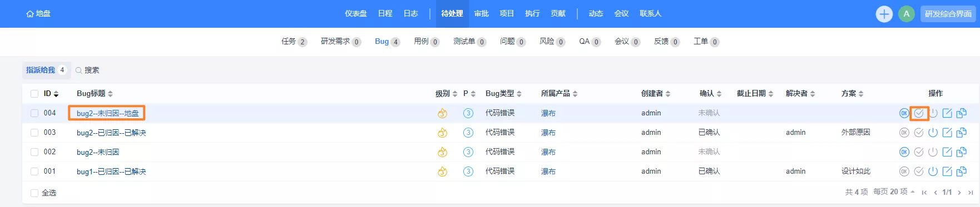Click the 研发综合界面 button
The width and height of the screenshot is (980, 207).
[948, 14]
